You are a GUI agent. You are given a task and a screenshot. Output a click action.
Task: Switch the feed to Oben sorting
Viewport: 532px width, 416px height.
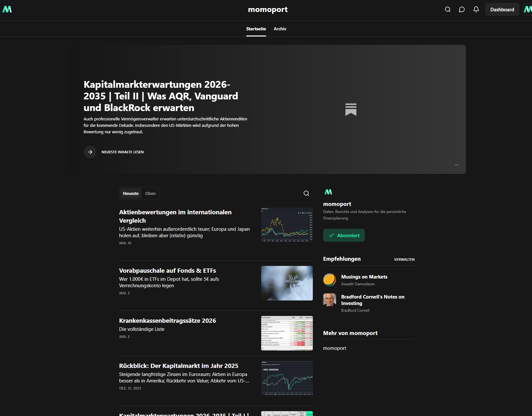click(x=150, y=193)
